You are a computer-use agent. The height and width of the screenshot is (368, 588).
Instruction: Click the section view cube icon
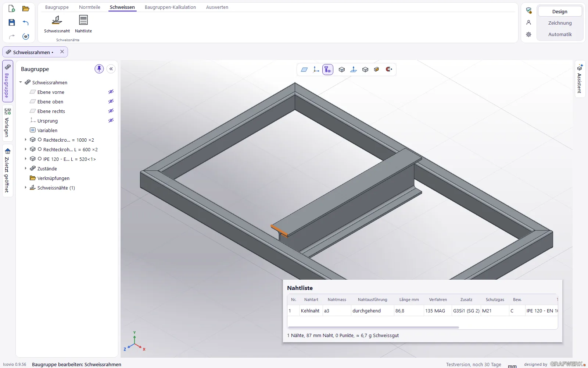click(377, 70)
